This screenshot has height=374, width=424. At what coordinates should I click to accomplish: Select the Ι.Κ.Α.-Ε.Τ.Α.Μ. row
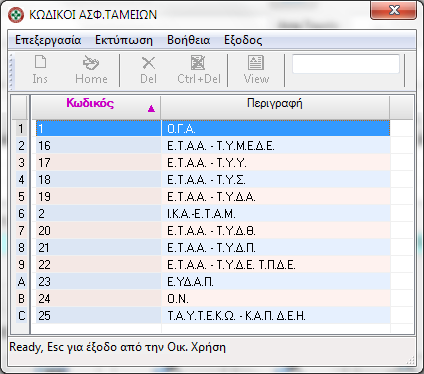[x=213, y=214]
